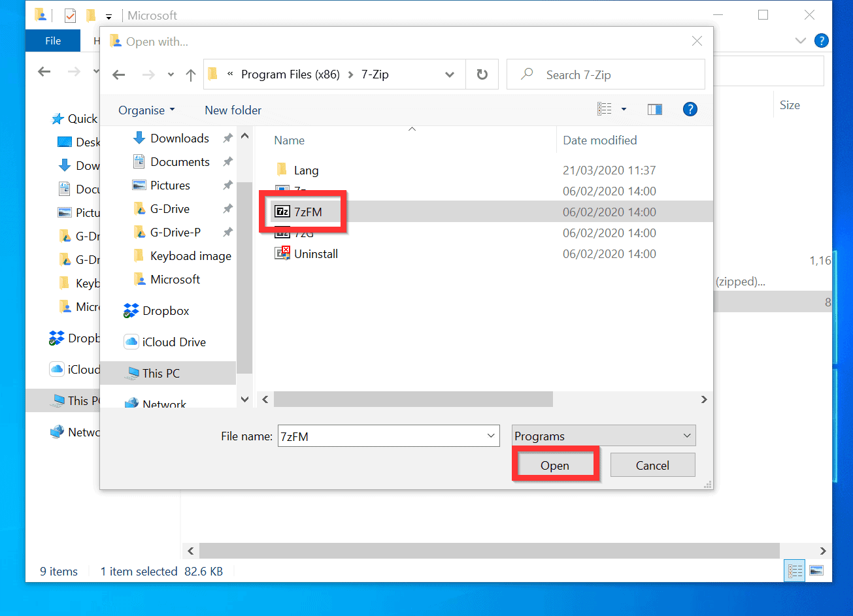Click Explorer horizontal scrollbar right arrow

pyautogui.click(x=823, y=551)
